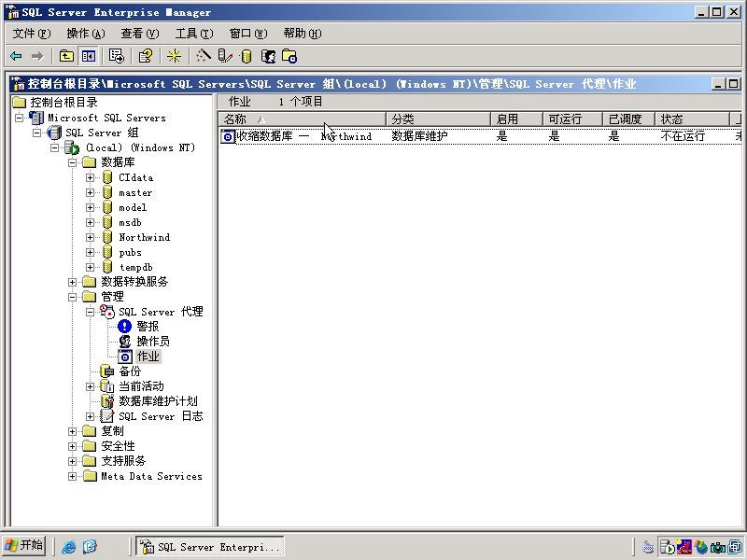This screenshot has height=560, width=747.
Task: Select the 警报 alerts icon
Action: [124, 326]
